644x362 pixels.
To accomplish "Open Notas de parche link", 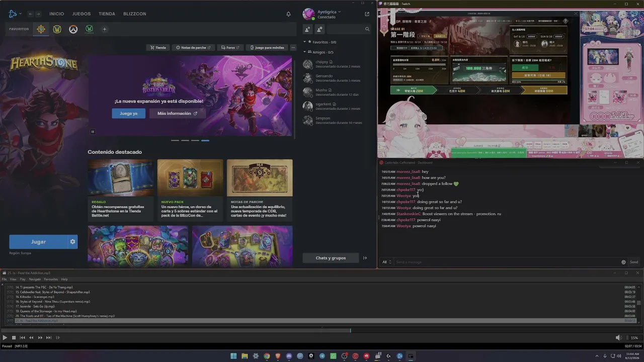I will (x=193, y=48).
